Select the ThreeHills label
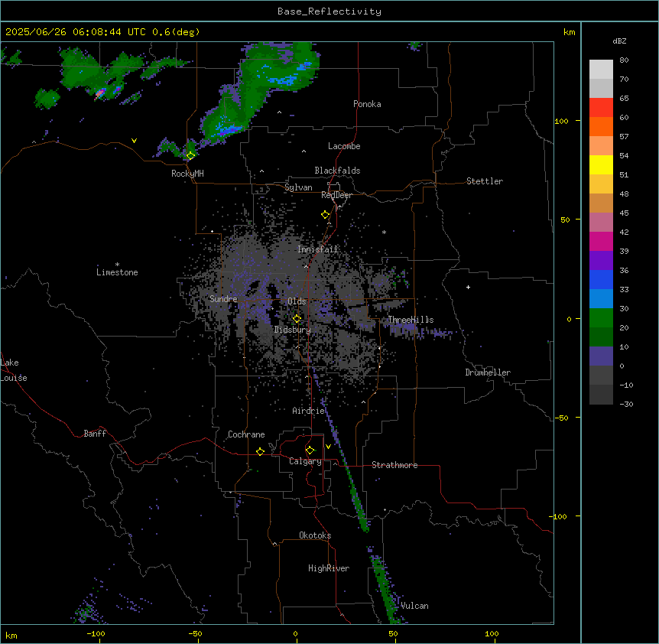This screenshot has height=644, width=659. click(411, 320)
